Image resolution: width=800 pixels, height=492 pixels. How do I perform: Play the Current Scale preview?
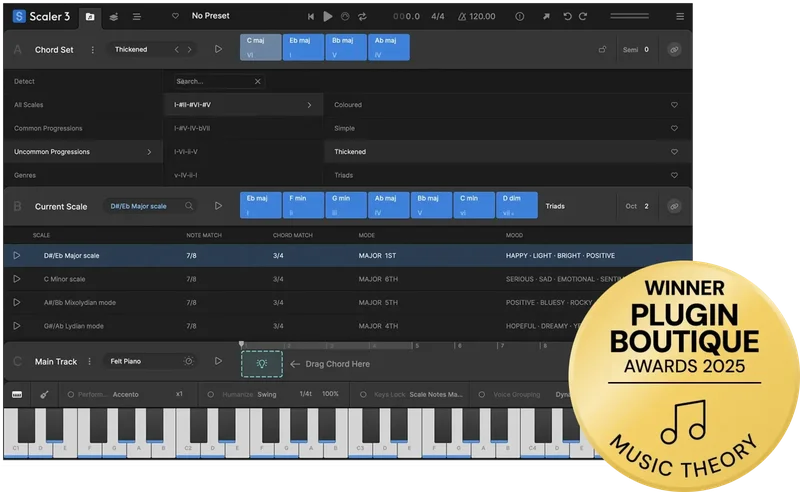(218, 206)
